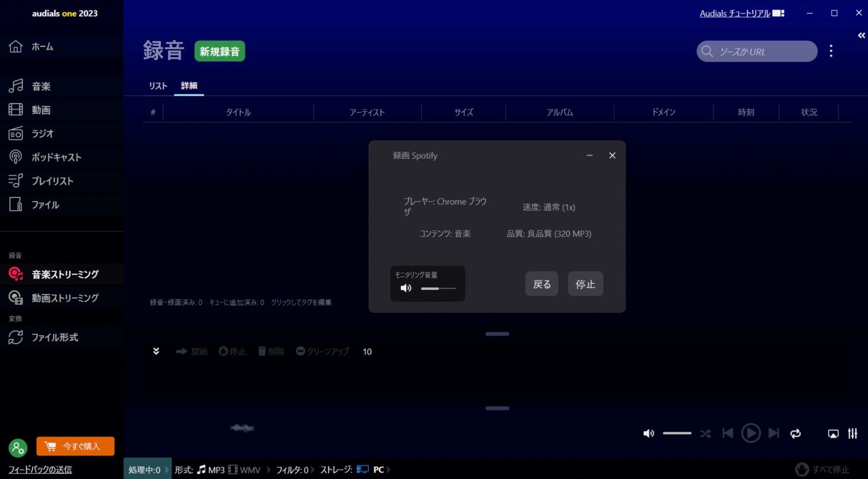Sort by 状況 column header
The height and width of the screenshot is (479, 868).
(809, 112)
